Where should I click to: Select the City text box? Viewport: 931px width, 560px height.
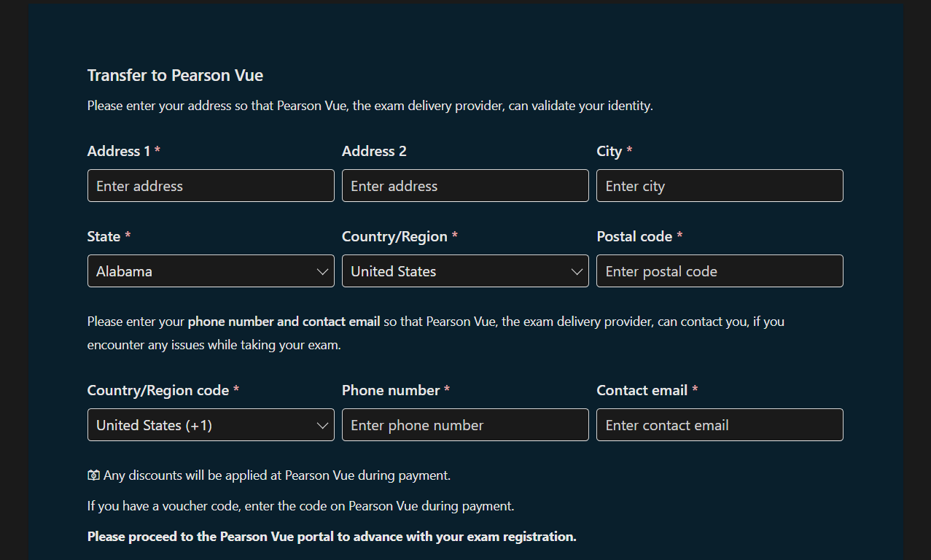click(720, 186)
